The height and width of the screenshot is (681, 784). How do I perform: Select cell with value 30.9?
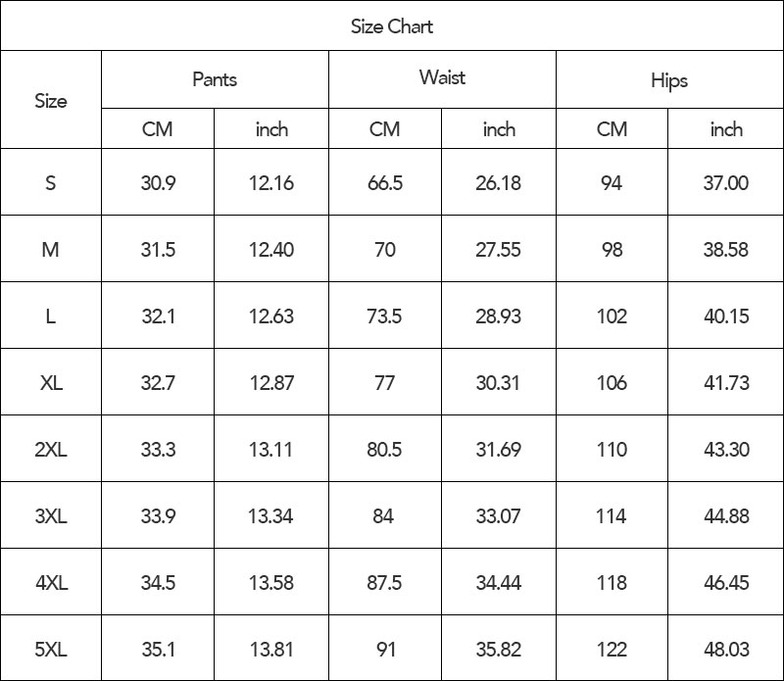[158, 182]
